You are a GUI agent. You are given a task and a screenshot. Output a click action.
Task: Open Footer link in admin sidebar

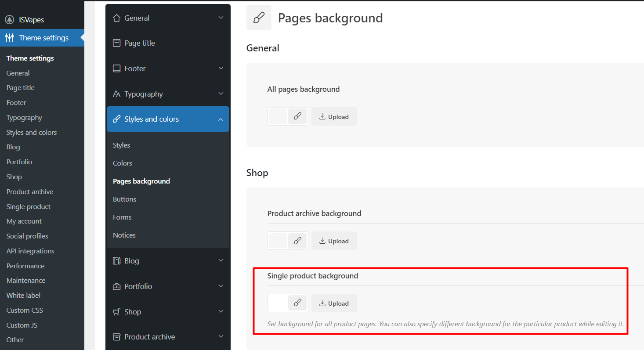[16, 103]
